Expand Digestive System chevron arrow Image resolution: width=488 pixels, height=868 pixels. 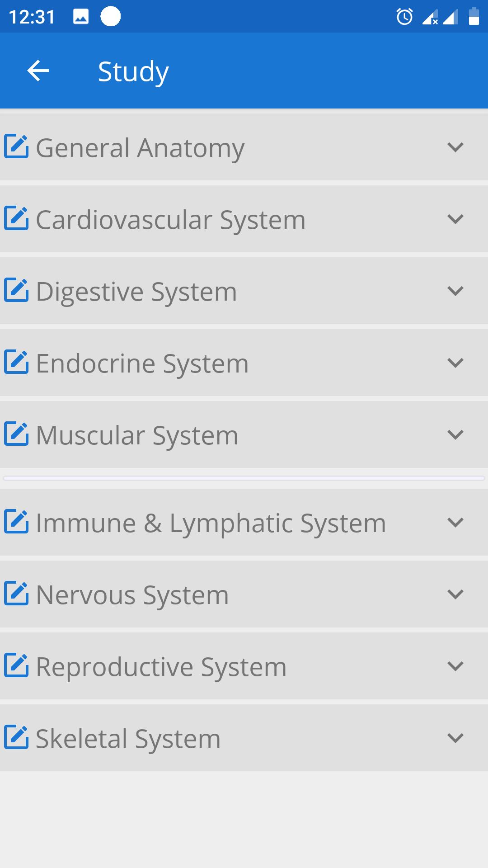(455, 291)
